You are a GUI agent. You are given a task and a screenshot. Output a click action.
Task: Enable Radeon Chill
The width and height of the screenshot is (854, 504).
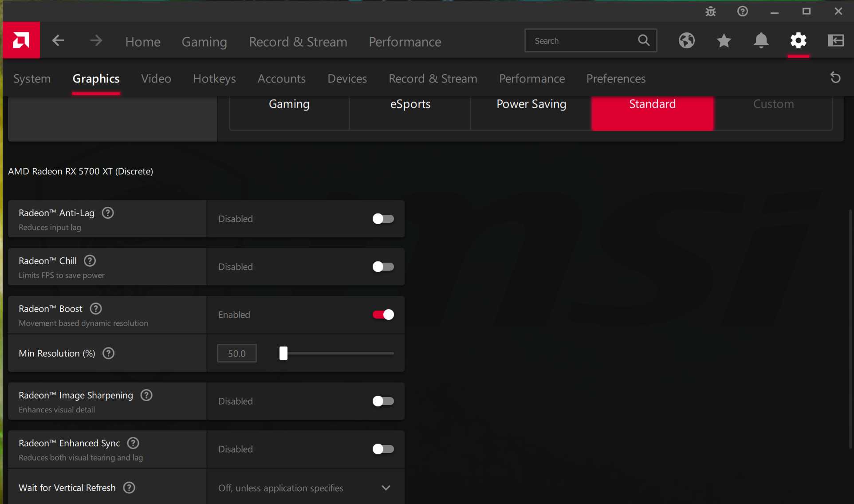point(382,267)
